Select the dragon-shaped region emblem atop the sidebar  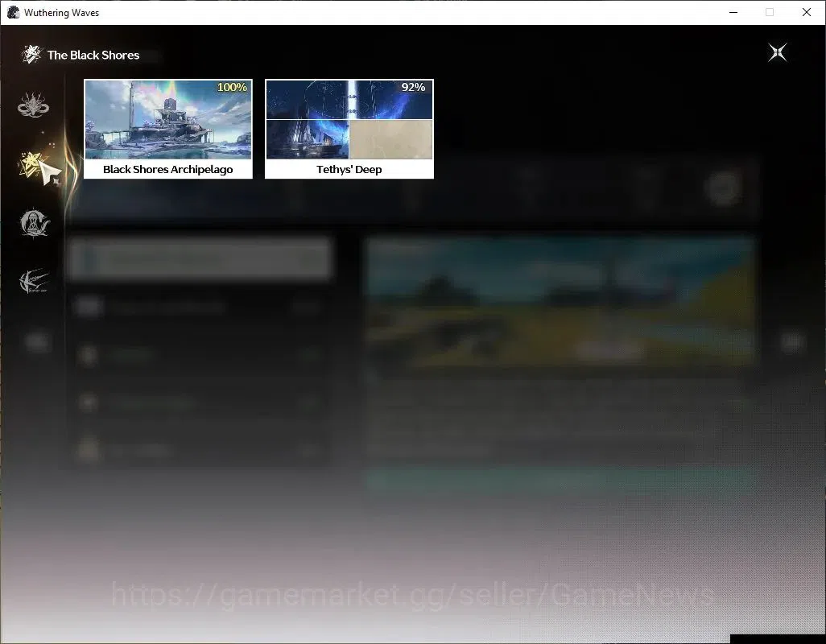coord(33,105)
